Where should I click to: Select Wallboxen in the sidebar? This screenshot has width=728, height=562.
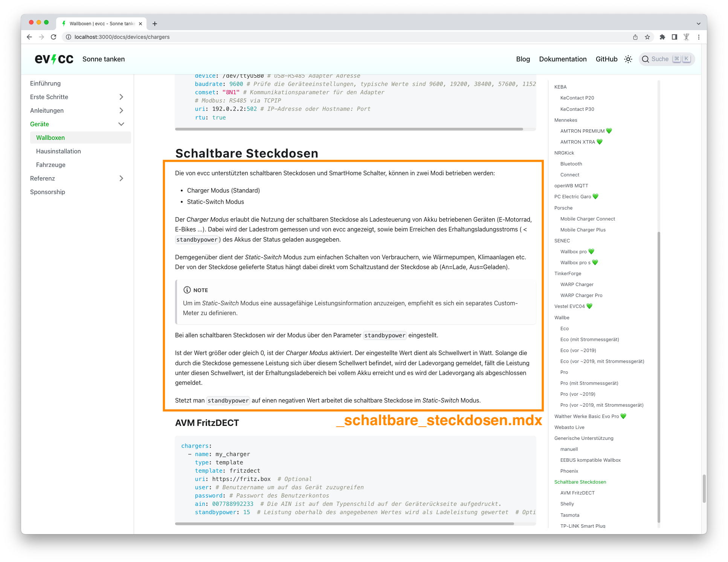(80, 138)
